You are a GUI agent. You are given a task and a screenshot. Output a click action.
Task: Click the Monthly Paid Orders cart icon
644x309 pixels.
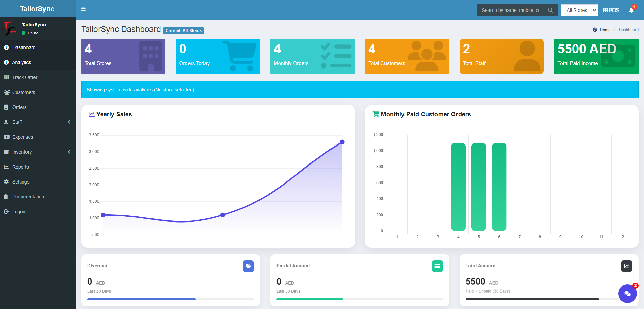click(x=376, y=114)
